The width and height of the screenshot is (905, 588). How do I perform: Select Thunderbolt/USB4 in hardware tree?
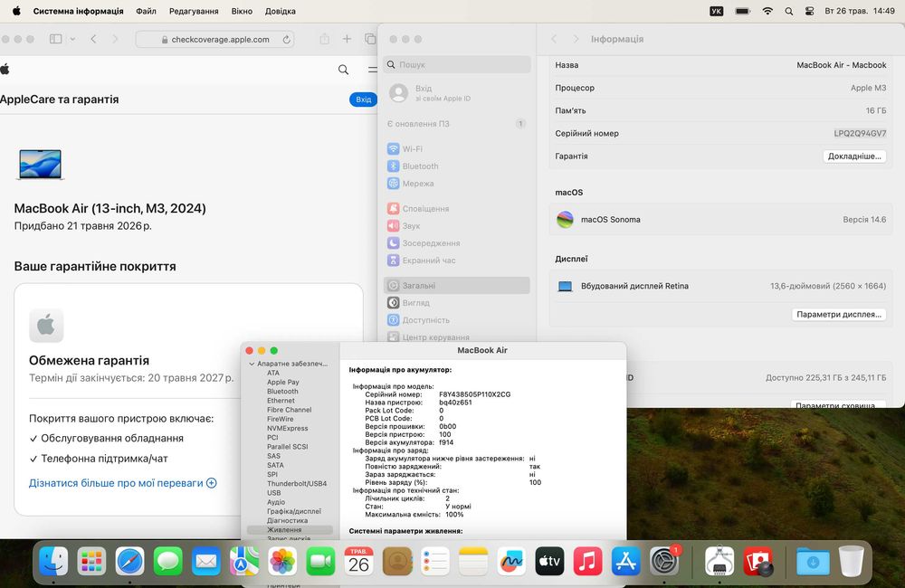pos(297,484)
